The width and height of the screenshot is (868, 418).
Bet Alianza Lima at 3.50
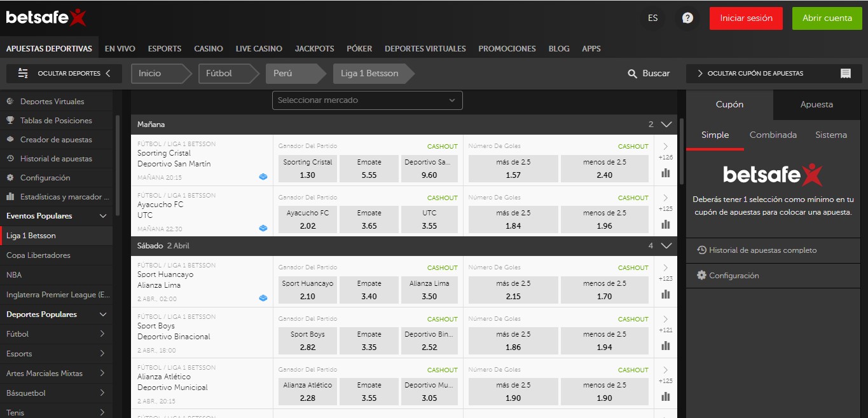(x=429, y=290)
